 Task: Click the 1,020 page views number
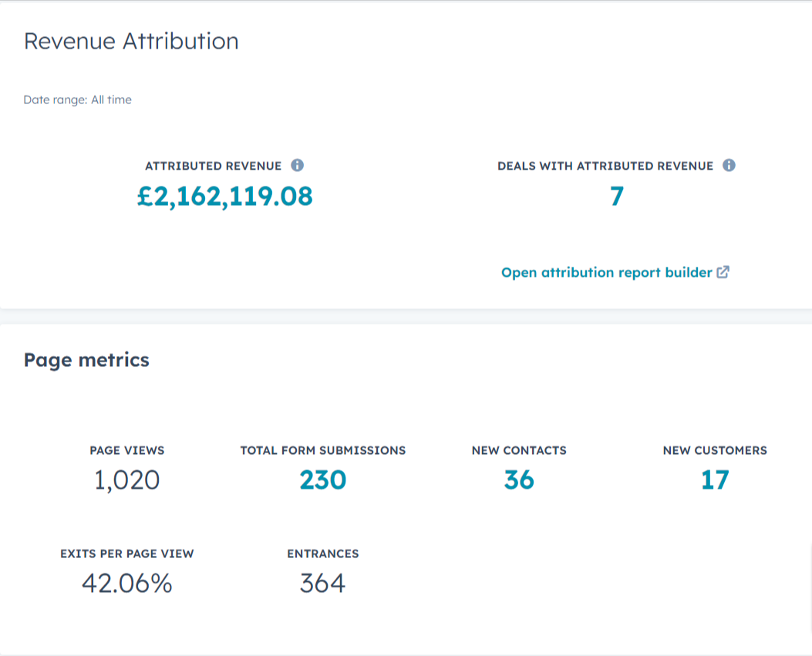[x=127, y=480]
